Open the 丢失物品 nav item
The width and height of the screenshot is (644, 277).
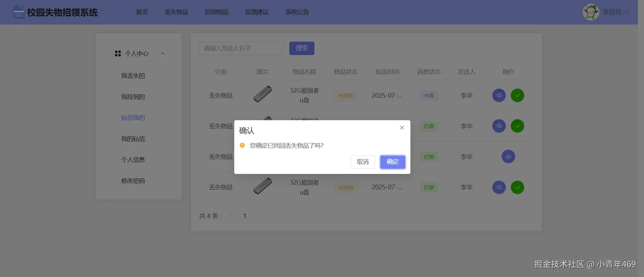click(176, 12)
